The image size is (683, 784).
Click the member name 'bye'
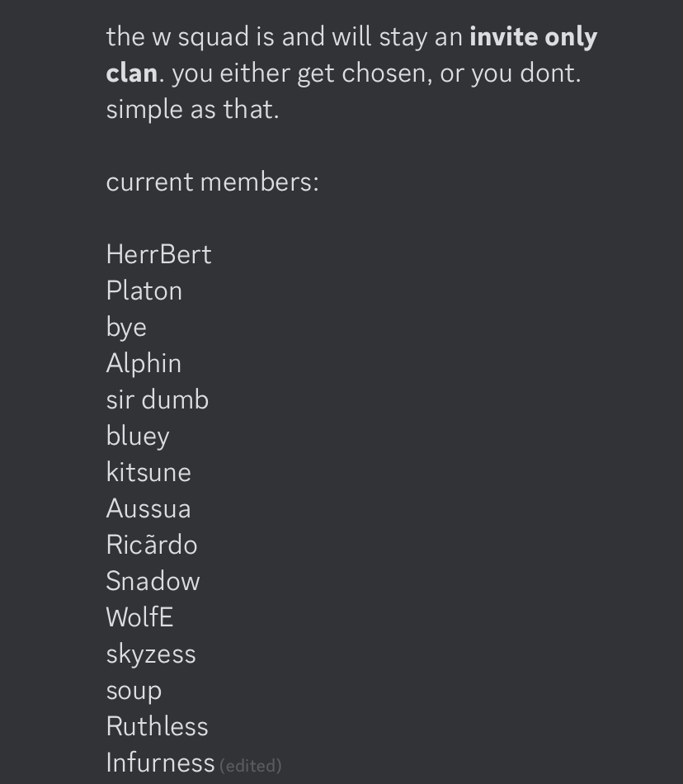click(126, 328)
